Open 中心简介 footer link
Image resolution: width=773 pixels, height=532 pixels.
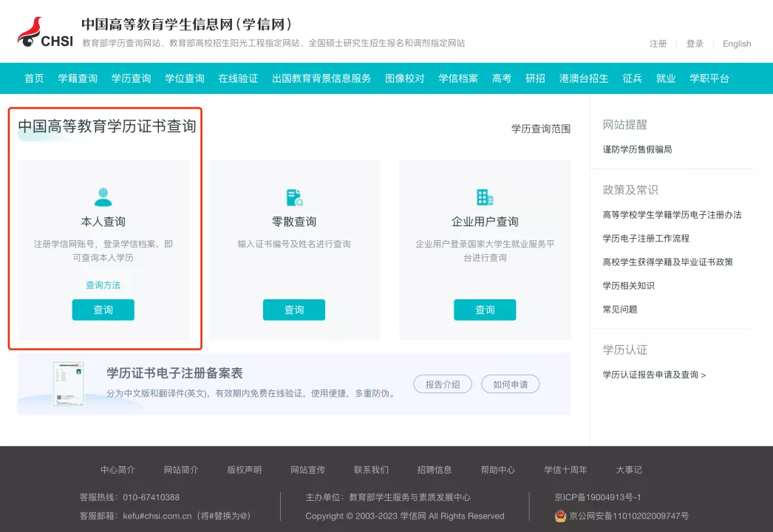(x=118, y=470)
